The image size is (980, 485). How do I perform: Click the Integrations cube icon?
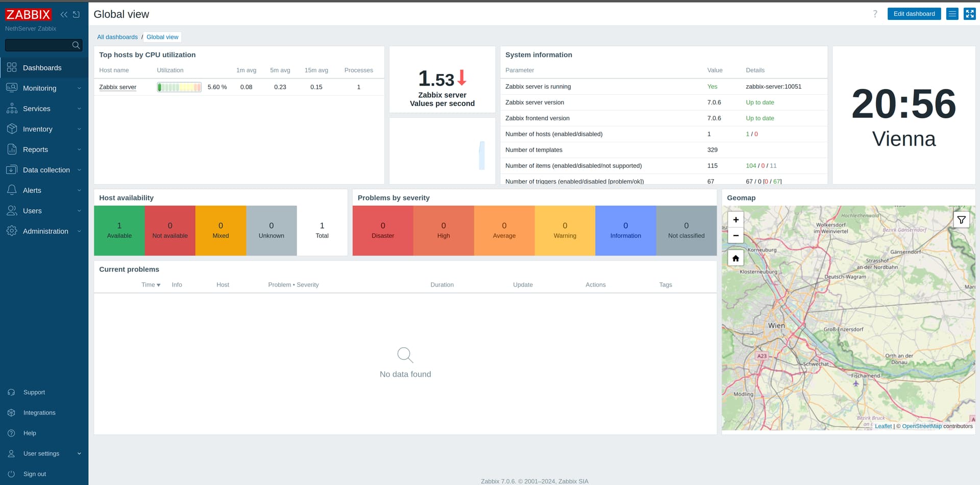click(11, 413)
